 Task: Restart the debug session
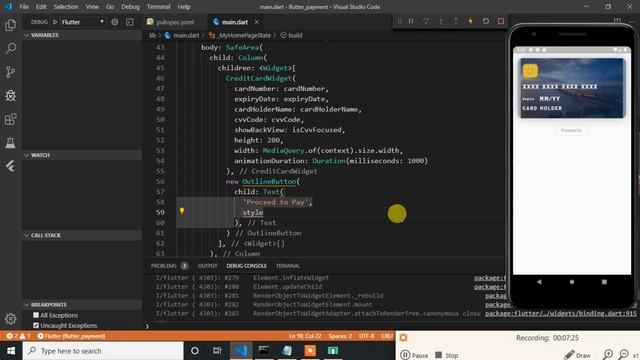pos(486,21)
